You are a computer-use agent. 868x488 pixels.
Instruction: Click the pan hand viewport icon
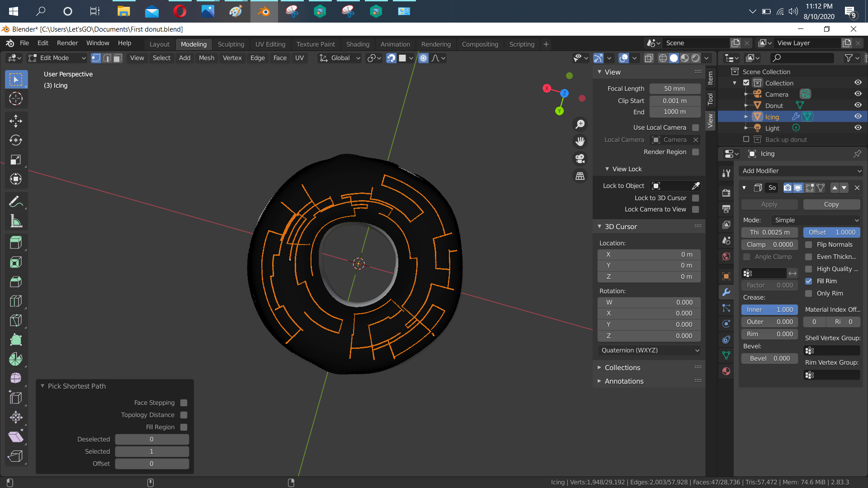[580, 141]
